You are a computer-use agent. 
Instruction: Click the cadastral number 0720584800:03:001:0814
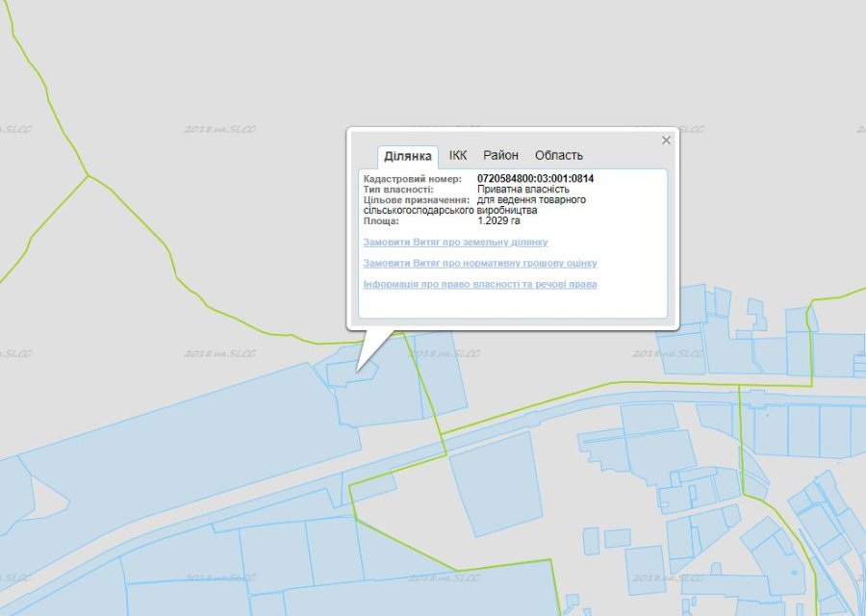[535, 179]
